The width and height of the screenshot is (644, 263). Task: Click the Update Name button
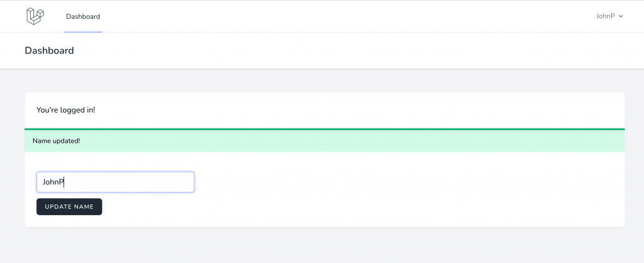pos(69,206)
